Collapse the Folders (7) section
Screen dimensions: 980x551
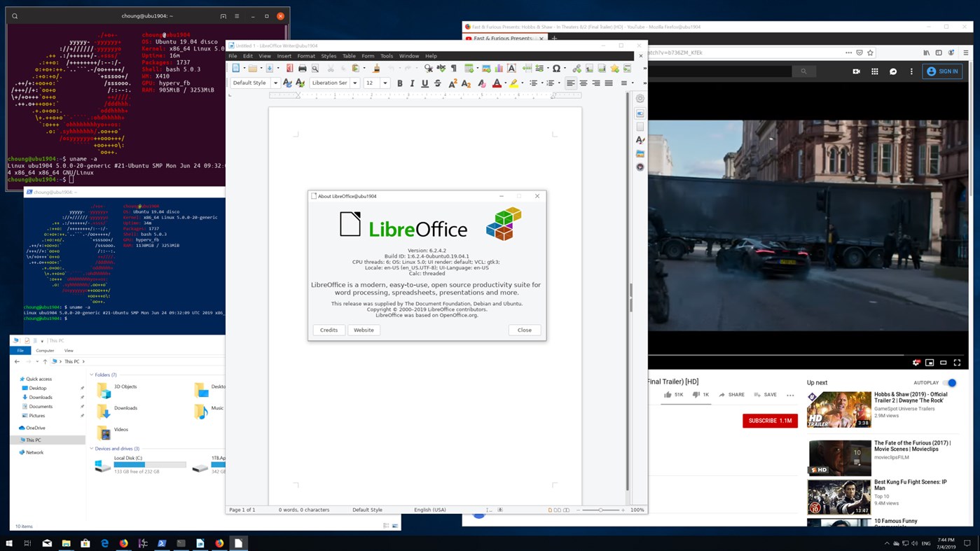pyautogui.click(x=91, y=375)
